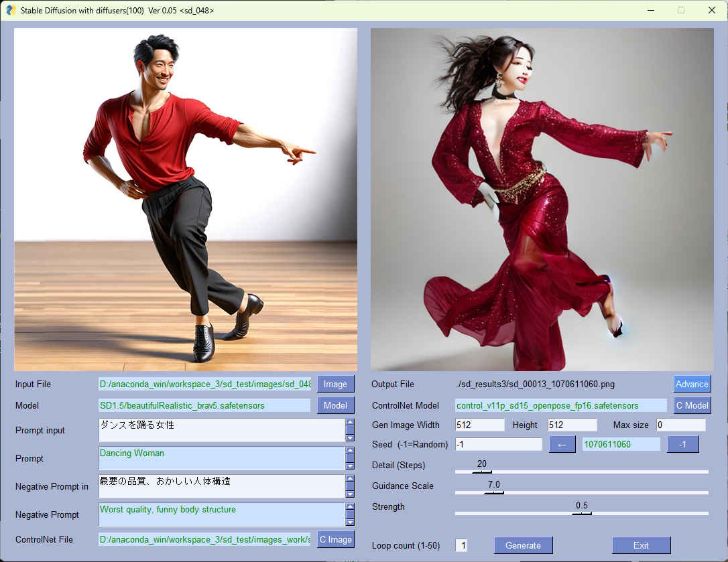Screen dimensions: 728x562
Task: Click scroll-down arrow of Negative Prompt field
Action: click(349, 522)
